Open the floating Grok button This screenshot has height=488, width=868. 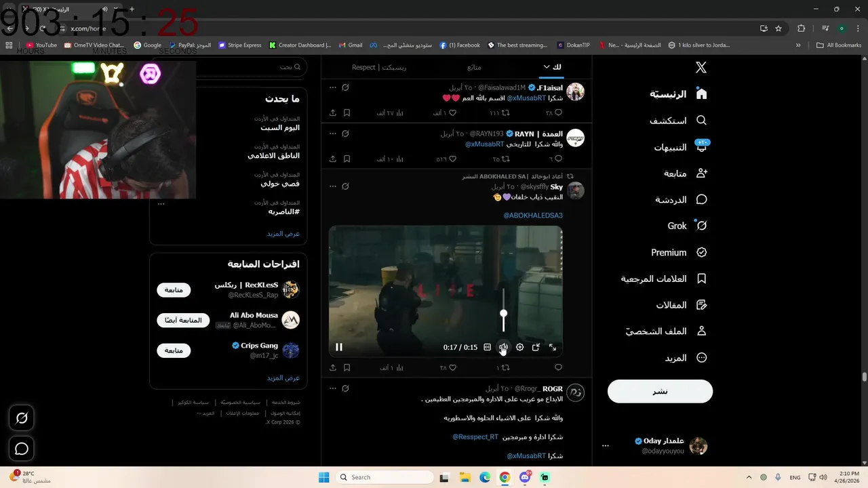pos(22,418)
